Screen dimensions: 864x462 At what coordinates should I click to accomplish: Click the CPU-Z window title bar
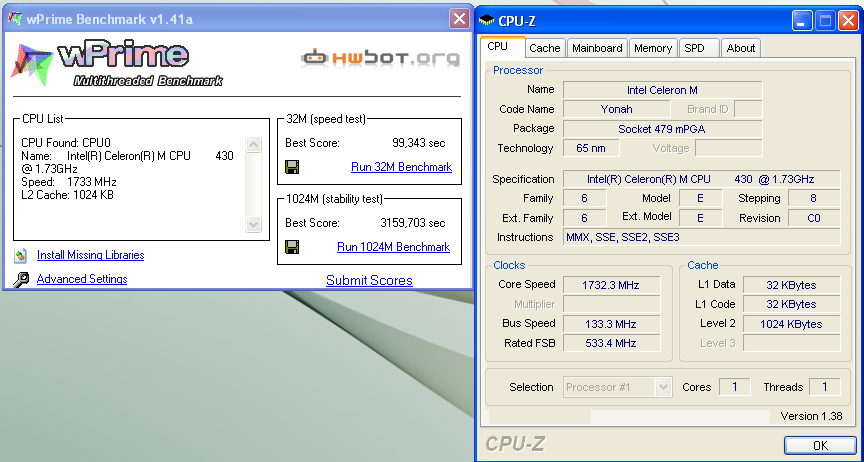668,22
